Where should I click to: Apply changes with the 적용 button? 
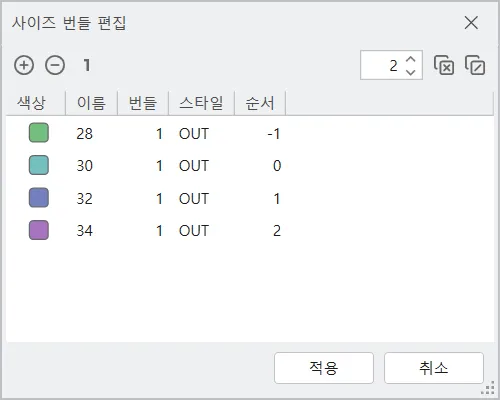click(324, 368)
